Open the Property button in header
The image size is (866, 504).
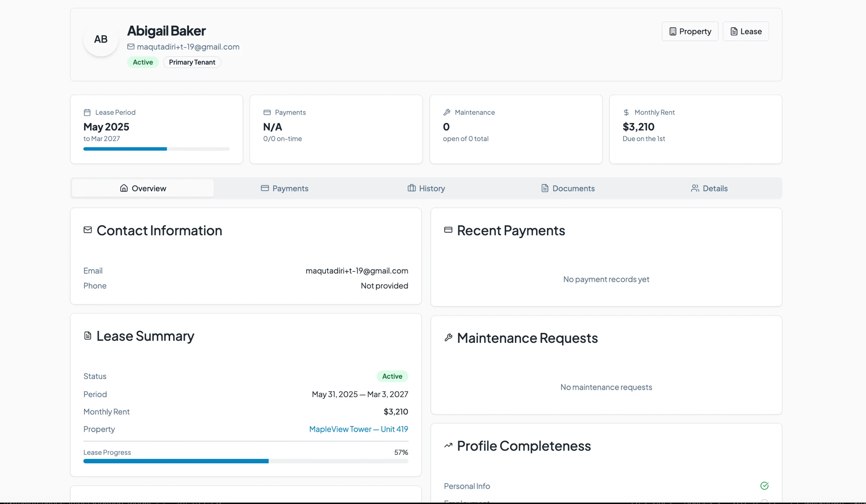[x=690, y=32]
